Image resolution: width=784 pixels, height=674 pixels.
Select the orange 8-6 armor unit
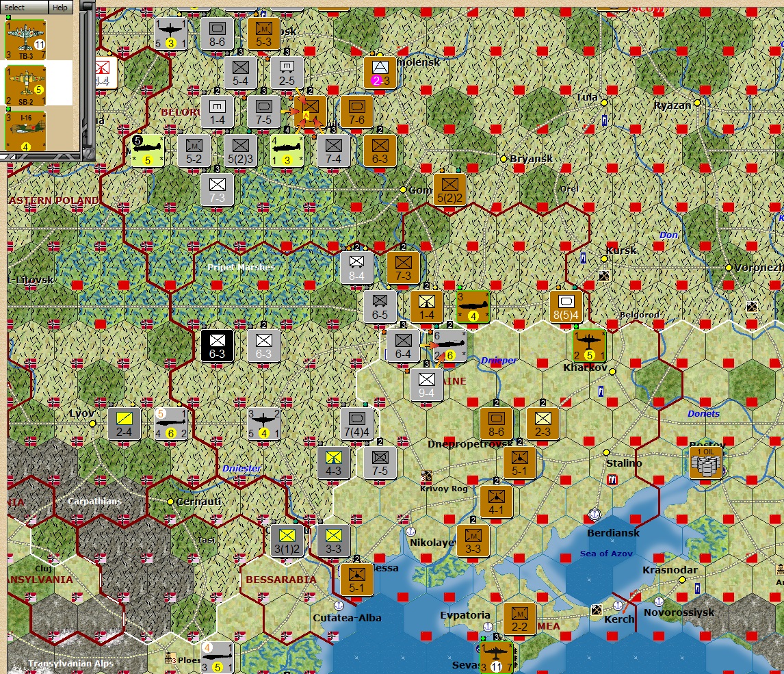pyautogui.click(x=496, y=423)
